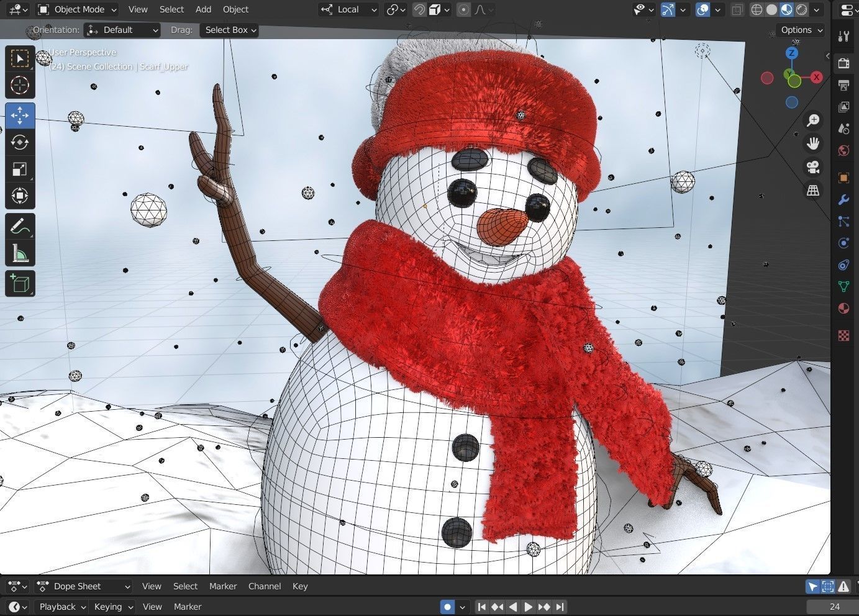Viewport: 859px width, 616px height.
Task: Switch to solid viewport shading
Action: [x=771, y=9]
